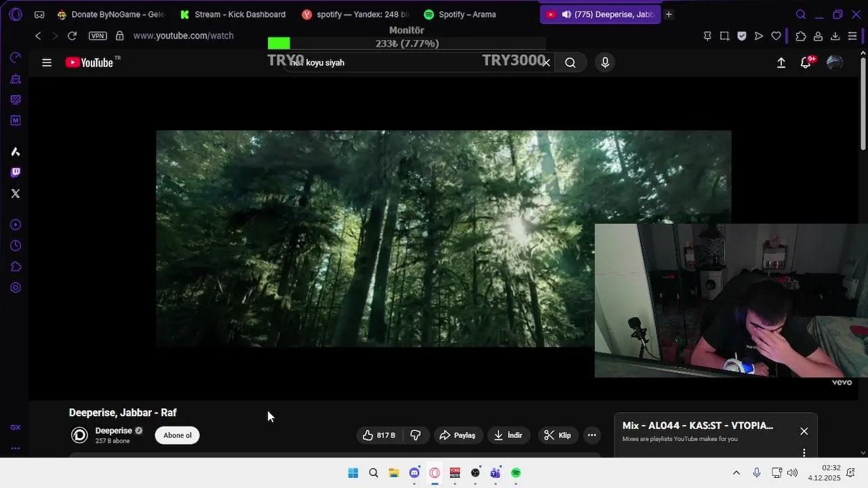The height and width of the screenshot is (488, 868).
Task: Switch to spotify — Yandex tab
Action: (355, 14)
